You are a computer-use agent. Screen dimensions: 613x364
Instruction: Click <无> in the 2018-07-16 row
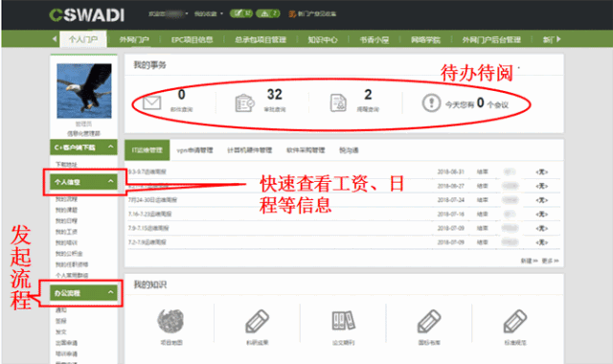click(x=542, y=215)
